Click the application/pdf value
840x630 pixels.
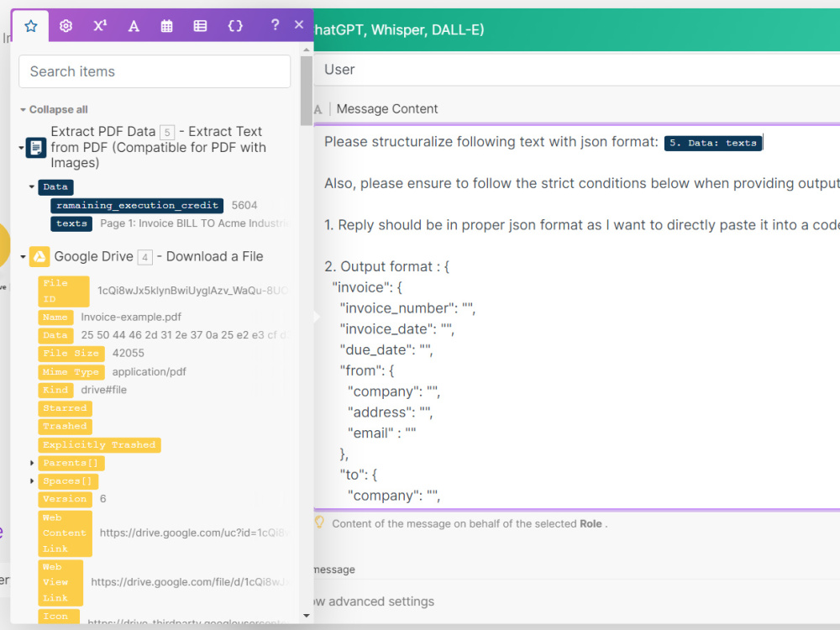tap(149, 372)
